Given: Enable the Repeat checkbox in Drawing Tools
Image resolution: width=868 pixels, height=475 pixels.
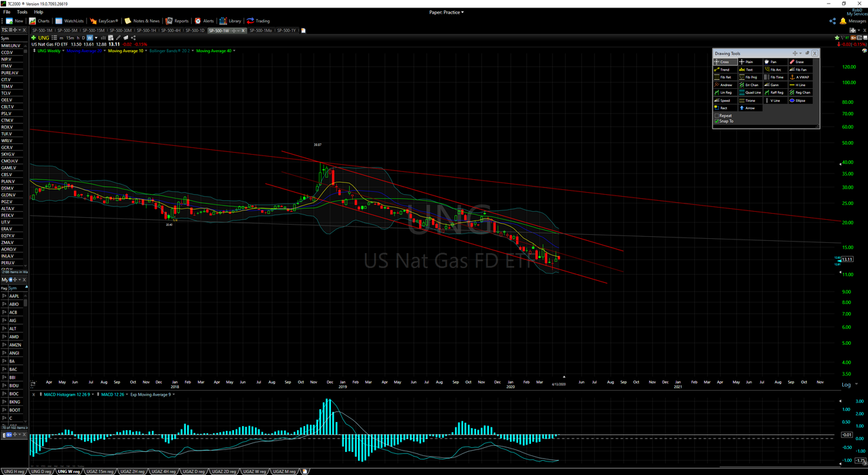Looking at the screenshot, I should pos(717,116).
